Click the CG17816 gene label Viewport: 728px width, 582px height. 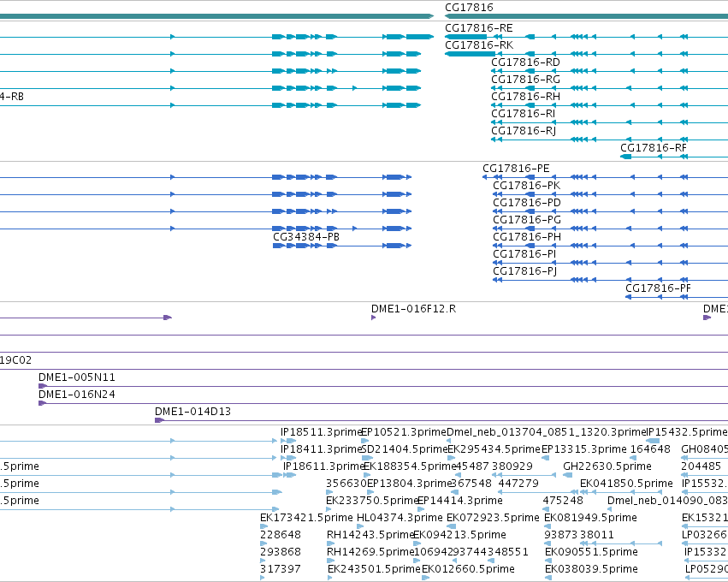point(469,8)
